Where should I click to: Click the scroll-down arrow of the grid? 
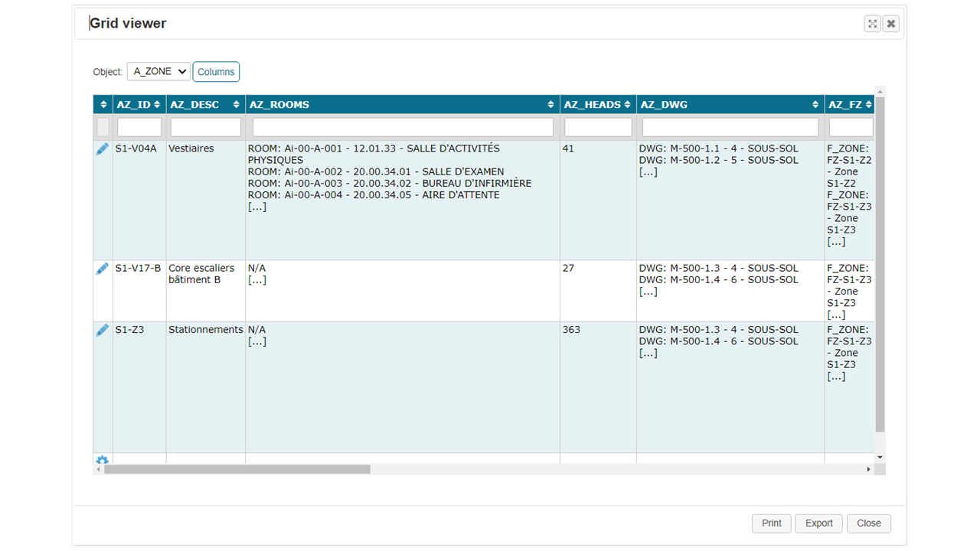880,458
